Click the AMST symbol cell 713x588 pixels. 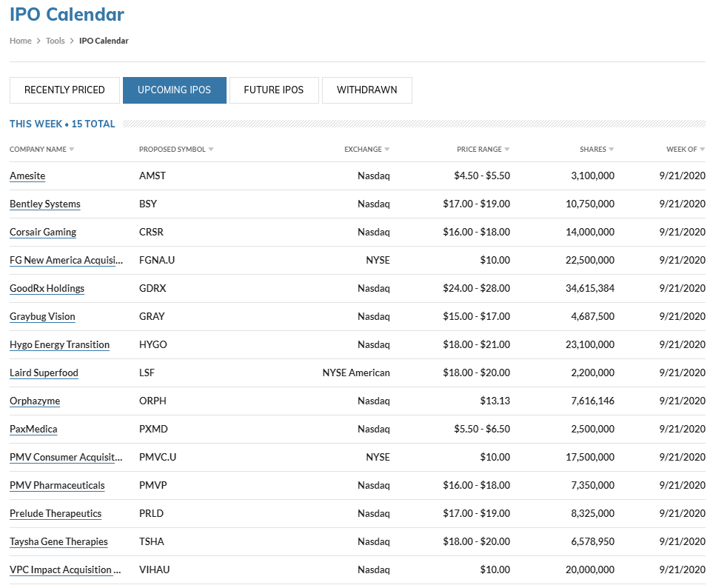pyautogui.click(x=153, y=176)
